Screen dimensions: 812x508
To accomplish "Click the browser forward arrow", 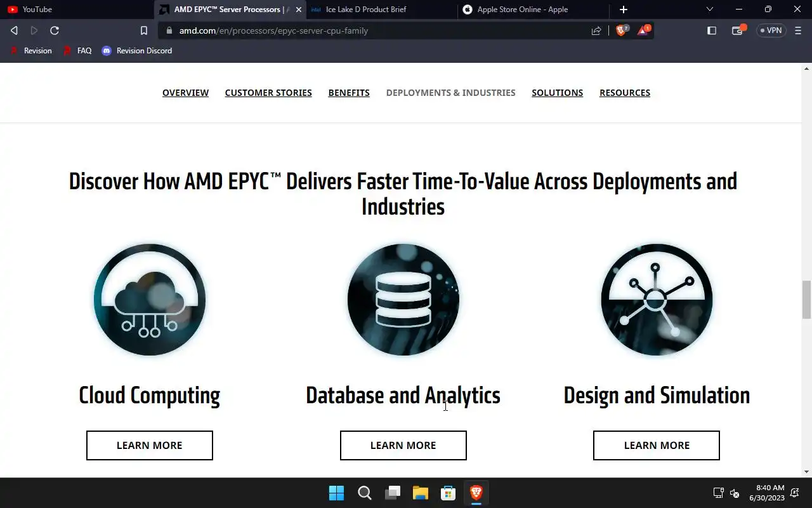I will (34, 30).
